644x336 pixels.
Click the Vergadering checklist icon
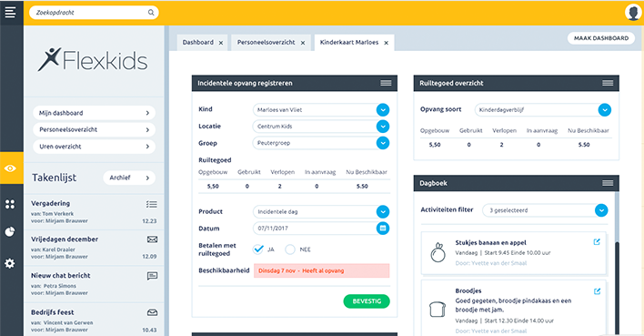click(152, 204)
